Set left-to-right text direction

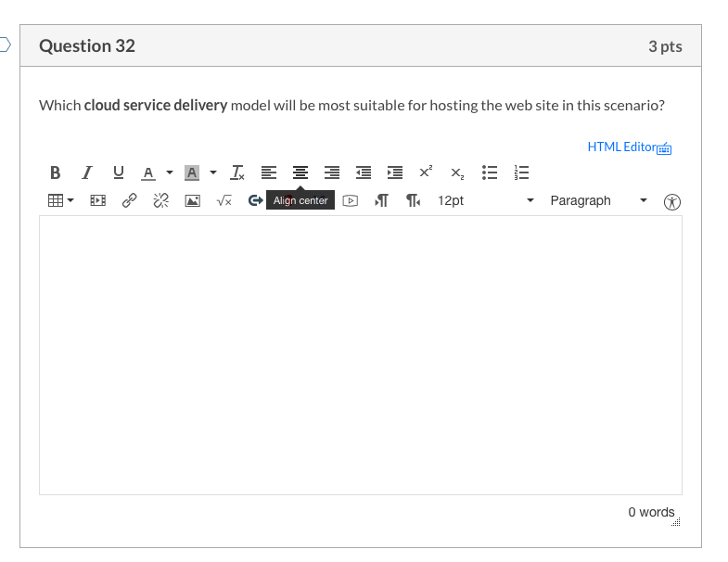pos(382,200)
